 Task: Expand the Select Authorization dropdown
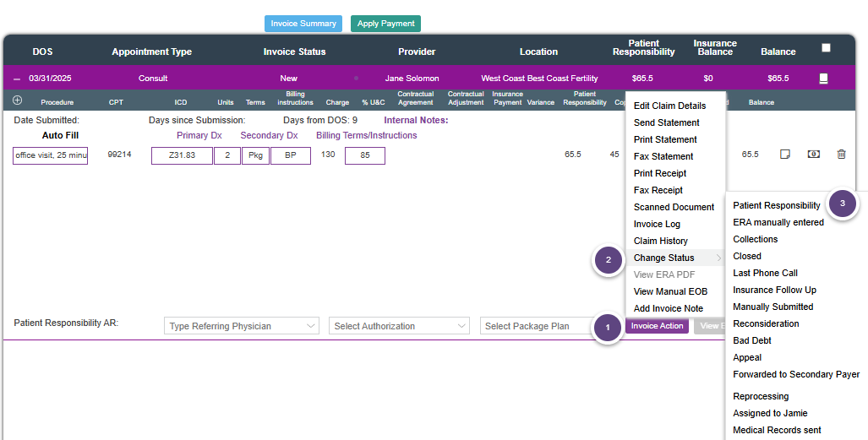pos(401,326)
